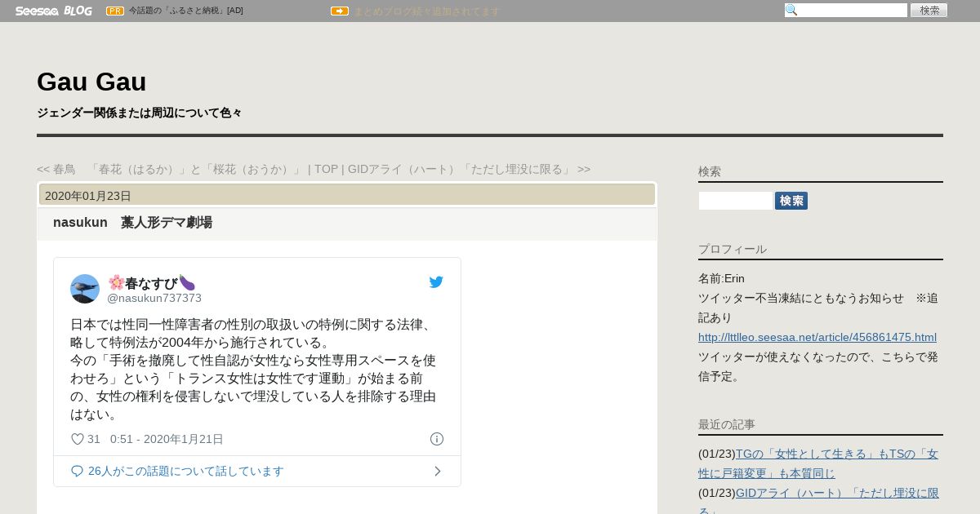Open the Gau Gau blog title
This screenshot has width=980, height=514.
pyautogui.click(x=91, y=82)
